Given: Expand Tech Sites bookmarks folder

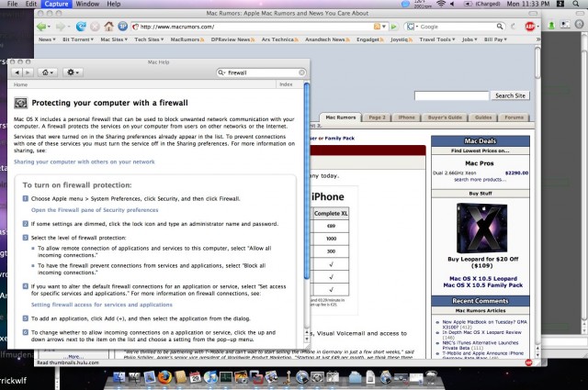Looking at the screenshot, I should 149,39.
